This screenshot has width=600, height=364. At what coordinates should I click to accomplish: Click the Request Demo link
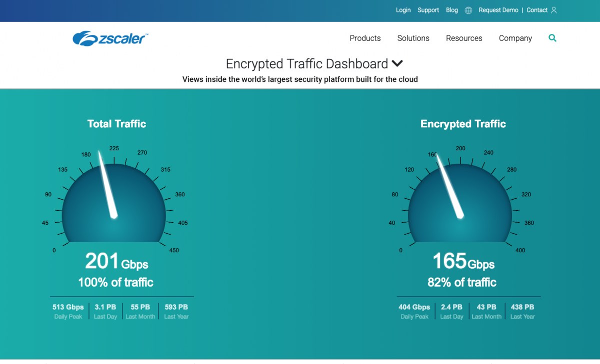click(x=498, y=10)
